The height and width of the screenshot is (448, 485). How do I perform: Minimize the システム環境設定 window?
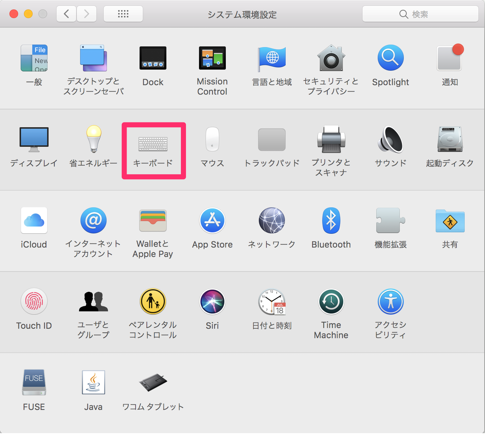(x=28, y=14)
